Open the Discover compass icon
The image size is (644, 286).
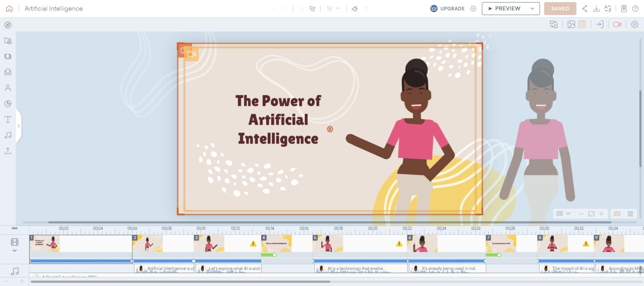(8, 25)
